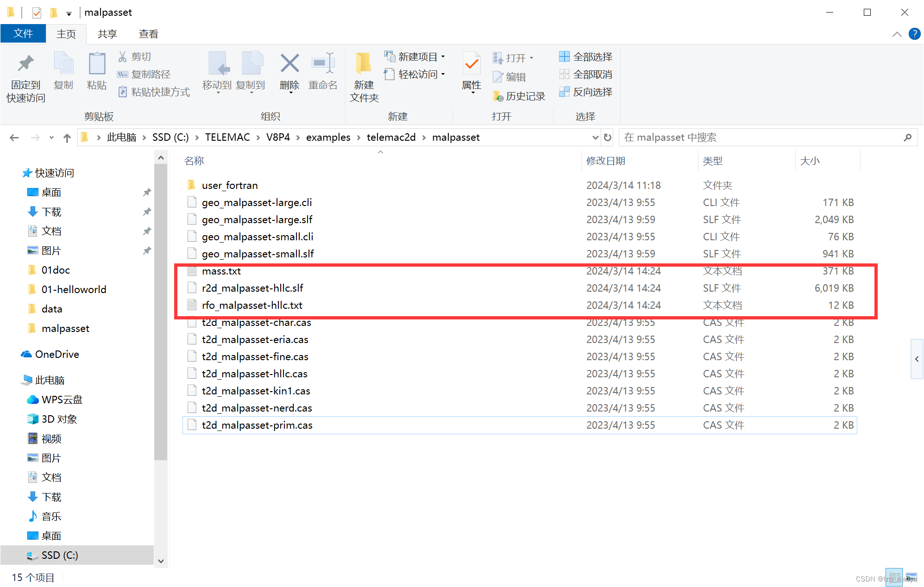Open the breadcrumb chevron after telemac2d
Image resolution: width=924 pixels, height=587 pixels.
424,137
